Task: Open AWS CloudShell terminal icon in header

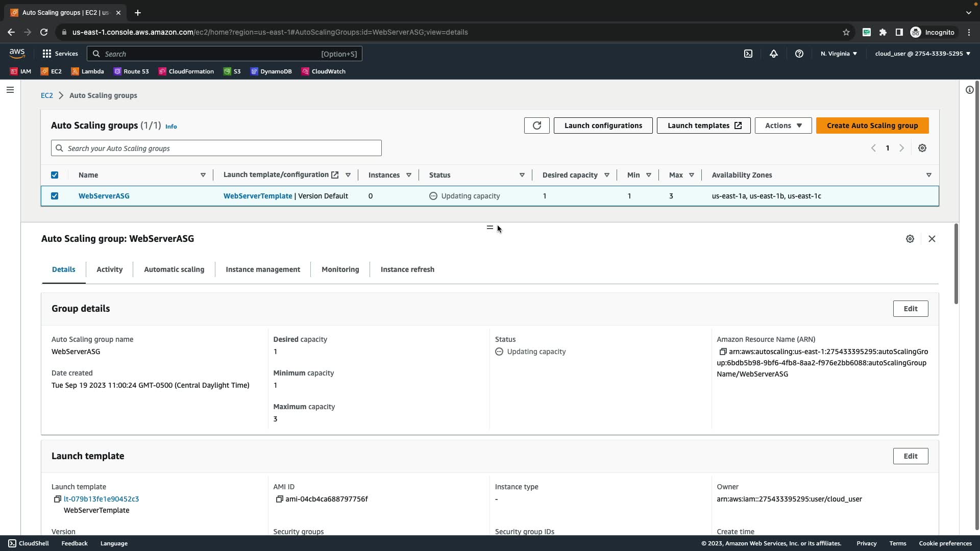Action: click(x=748, y=54)
